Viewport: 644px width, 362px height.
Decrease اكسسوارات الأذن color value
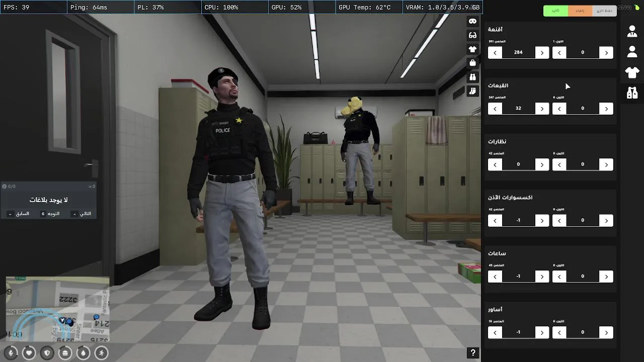(559, 220)
